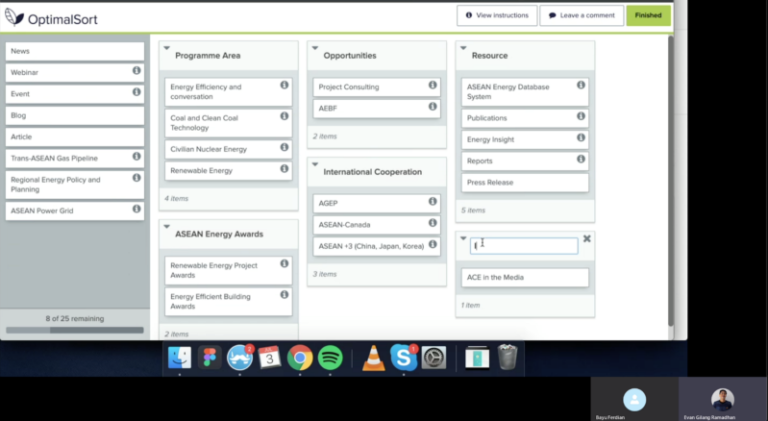The height and width of the screenshot is (421, 768).
Task: Open Spotify from the dock
Action: click(330, 357)
